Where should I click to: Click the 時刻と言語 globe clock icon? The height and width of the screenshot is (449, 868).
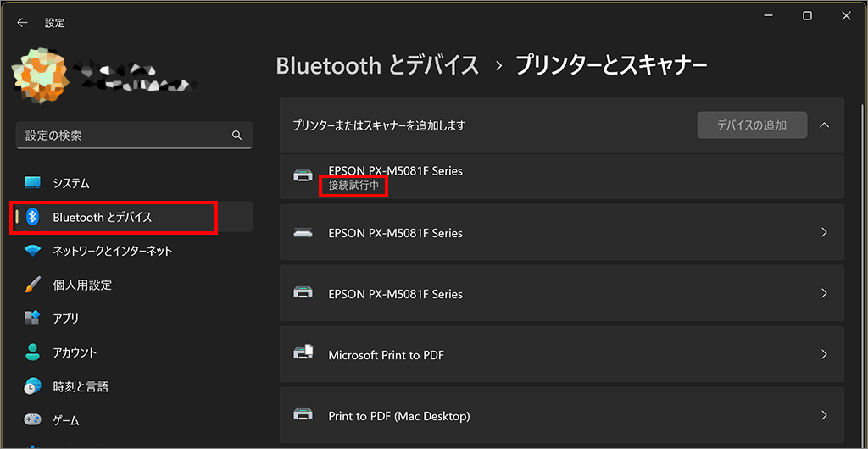(33, 386)
